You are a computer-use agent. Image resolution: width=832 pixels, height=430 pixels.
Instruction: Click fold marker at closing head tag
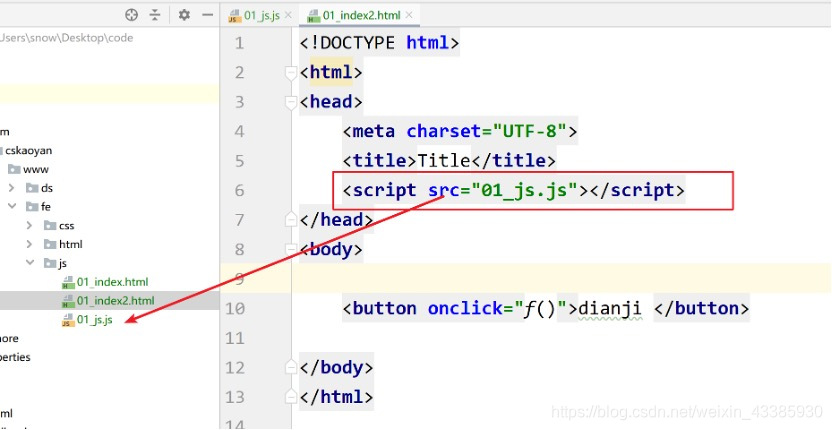point(291,220)
